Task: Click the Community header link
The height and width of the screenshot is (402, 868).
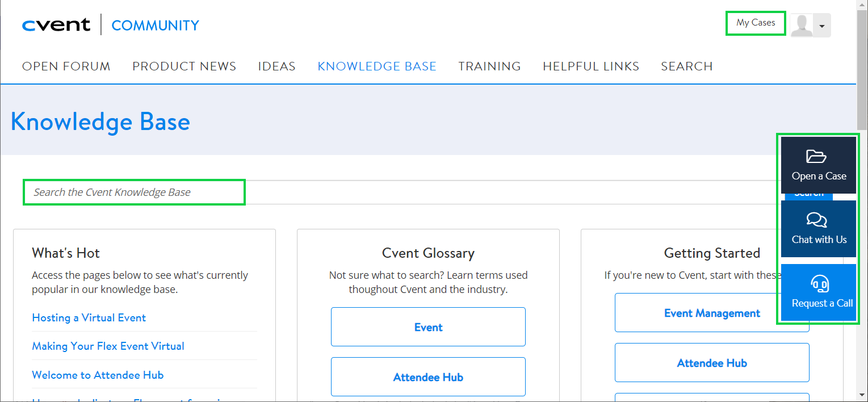Action: pos(156,26)
